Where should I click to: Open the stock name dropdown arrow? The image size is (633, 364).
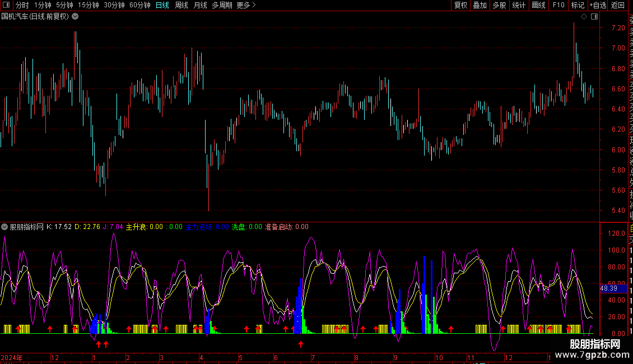point(75,16)
